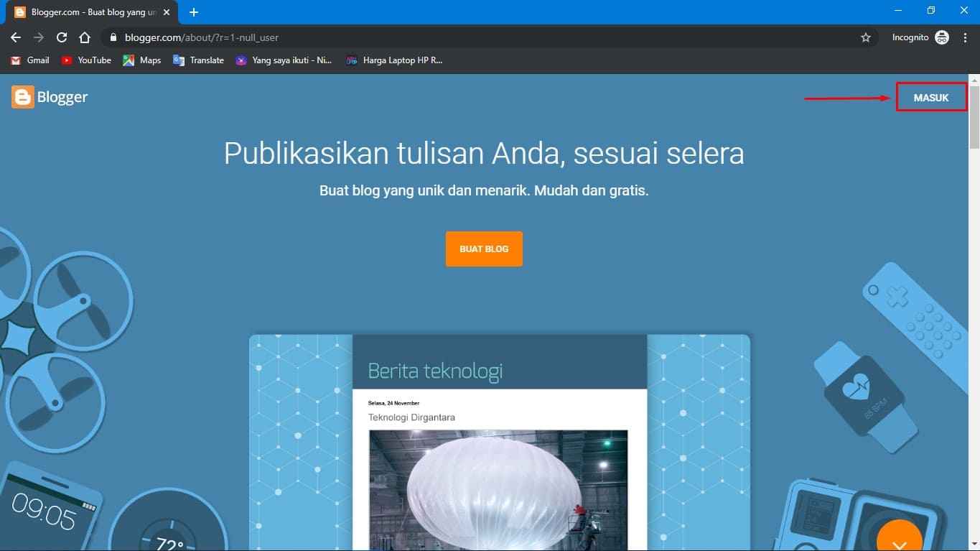Minimize the Chrome window

click(x=898, y=11)
